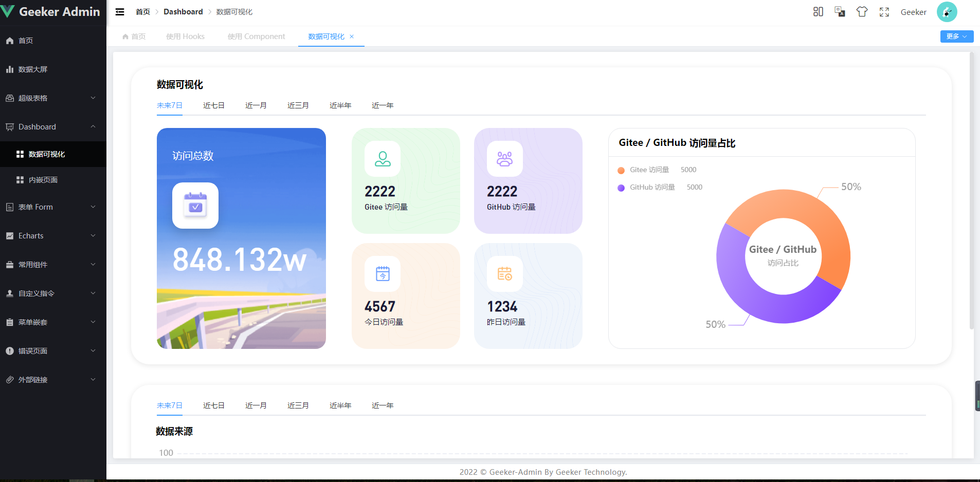Open the component size icon in header
The height and width of the screenshot is (482, 980).
point(818,12)
